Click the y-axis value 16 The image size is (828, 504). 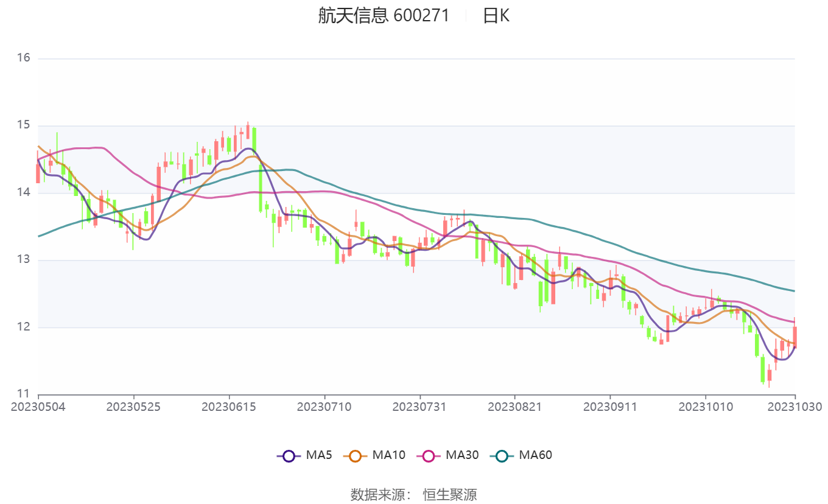click(24, 58)
